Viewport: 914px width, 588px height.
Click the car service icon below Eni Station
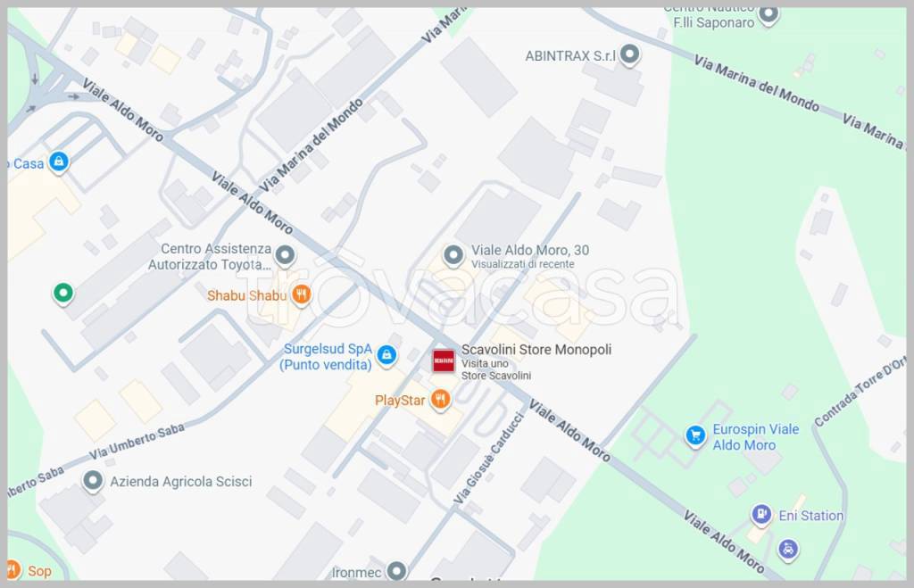pos(788,549)
